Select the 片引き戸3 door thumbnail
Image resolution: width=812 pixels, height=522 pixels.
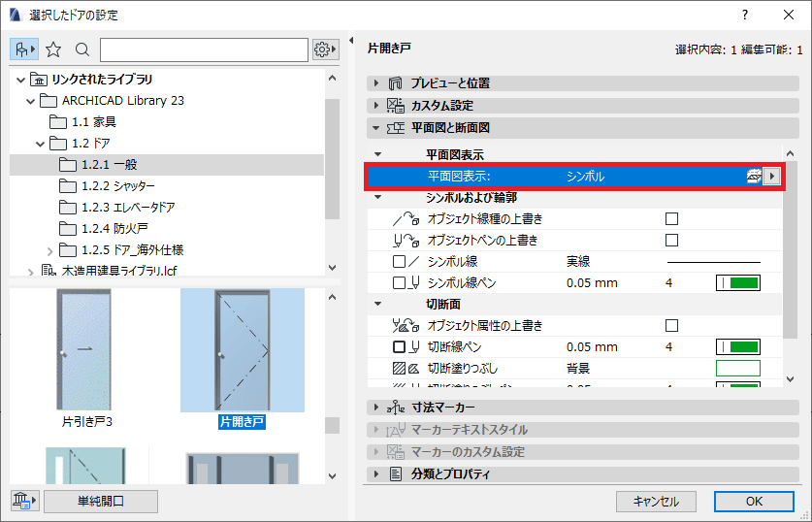84,350
